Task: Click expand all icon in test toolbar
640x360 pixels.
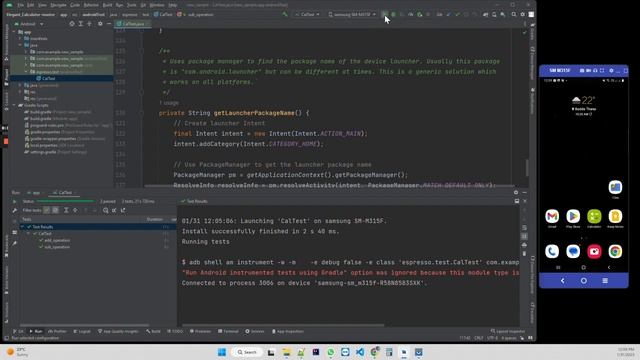Action: coord(66,210)
